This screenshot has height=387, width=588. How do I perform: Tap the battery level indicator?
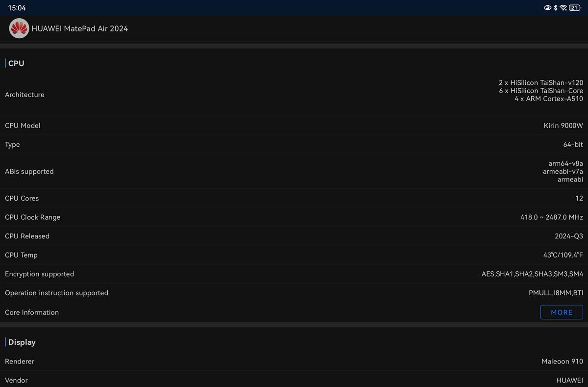575,8
